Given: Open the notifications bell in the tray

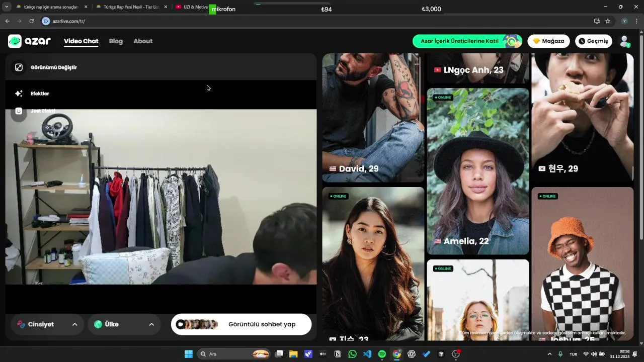Looking at the screenshot, I should click(635, 354).
